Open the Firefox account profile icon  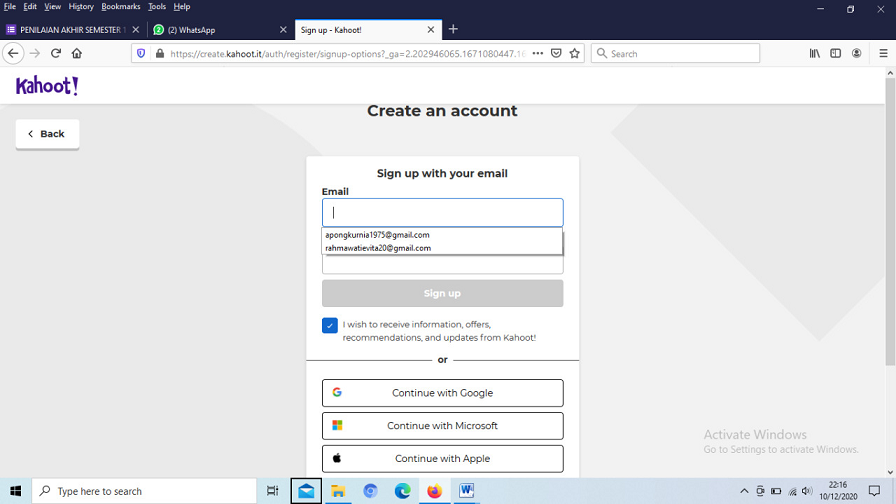tap(857, 53)
